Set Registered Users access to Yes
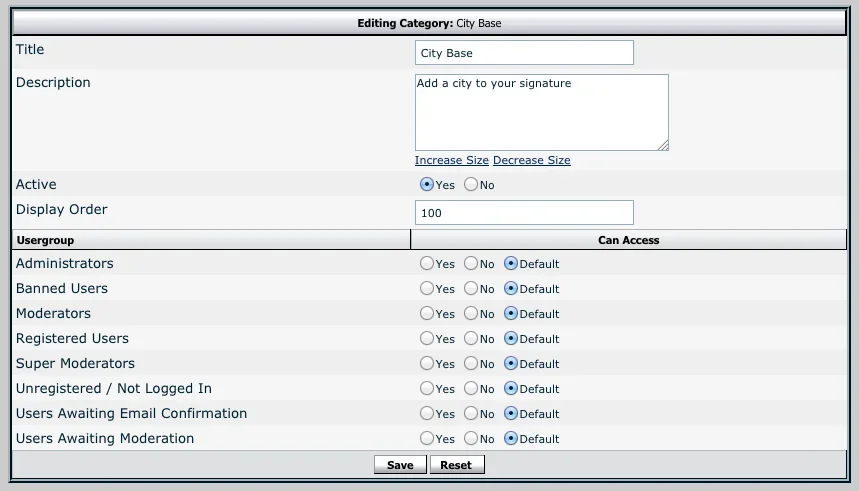The height and width of the screenshot is (491, 859). pos(427,339)
